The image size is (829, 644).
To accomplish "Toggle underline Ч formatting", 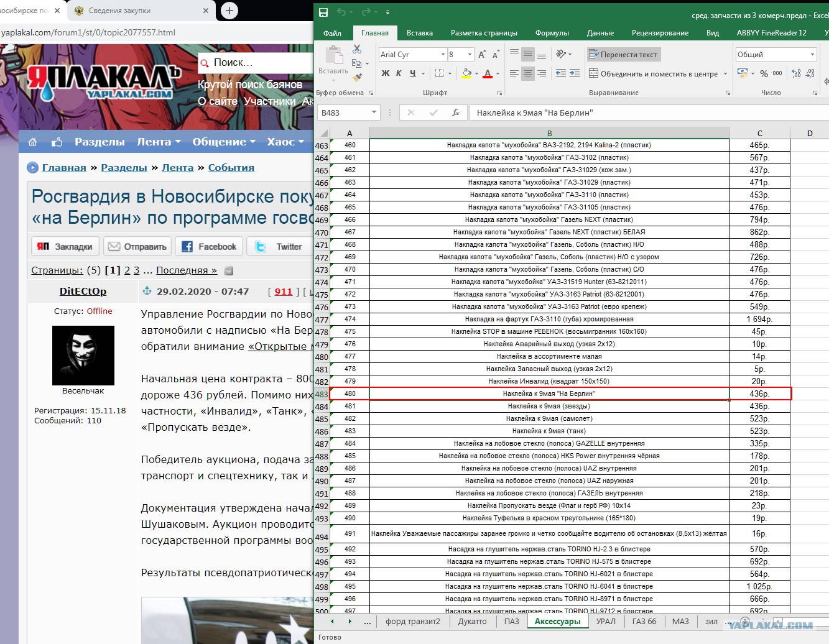I will (412, 73).
